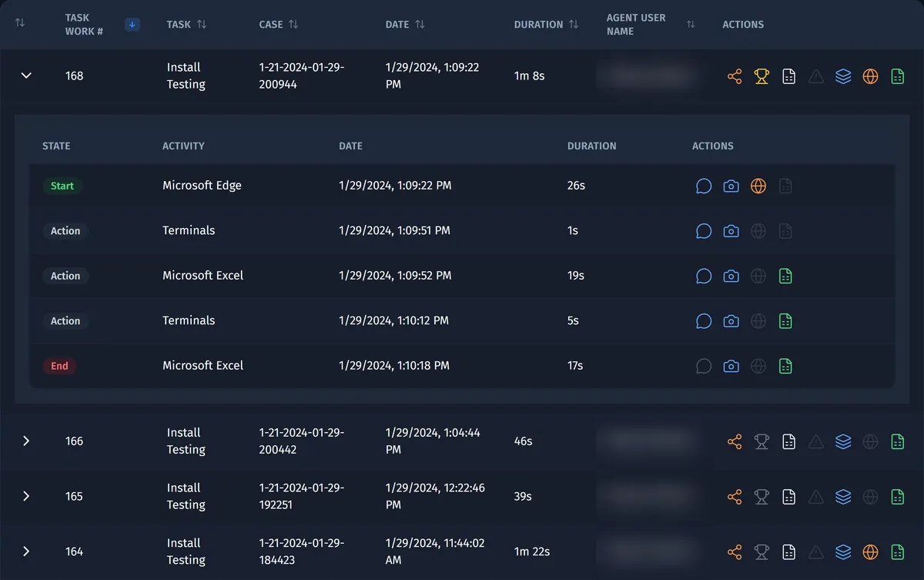Expand task 165 row details
Image resolution: width=924 pixels, height=580 pixels.
tap(26, 497)
